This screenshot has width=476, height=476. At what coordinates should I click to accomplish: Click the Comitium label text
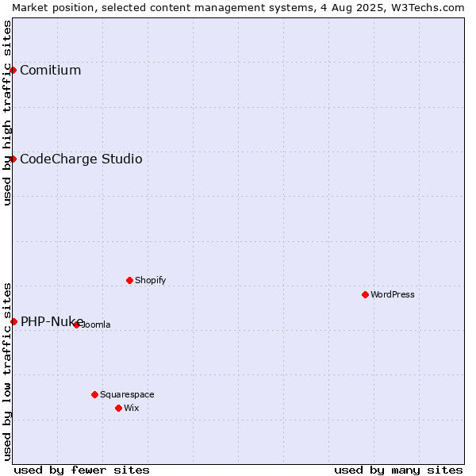(x=51, y=71)
